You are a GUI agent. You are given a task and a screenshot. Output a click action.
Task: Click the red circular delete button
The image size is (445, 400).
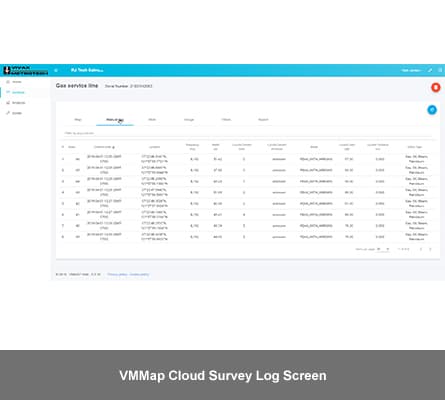(x=436, y=87)
